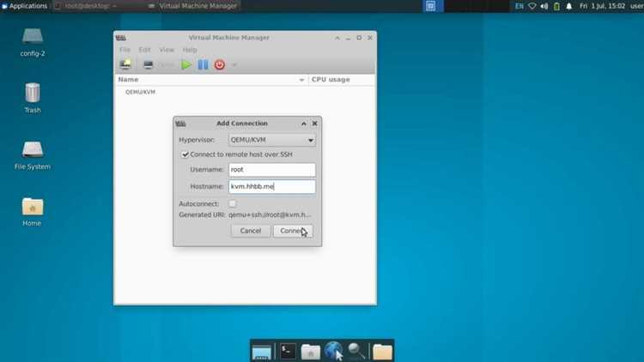This screenshot has height=362, width=644.
Task: Click Show Desktop icon in bottom dock
Action: coord(262,352)
